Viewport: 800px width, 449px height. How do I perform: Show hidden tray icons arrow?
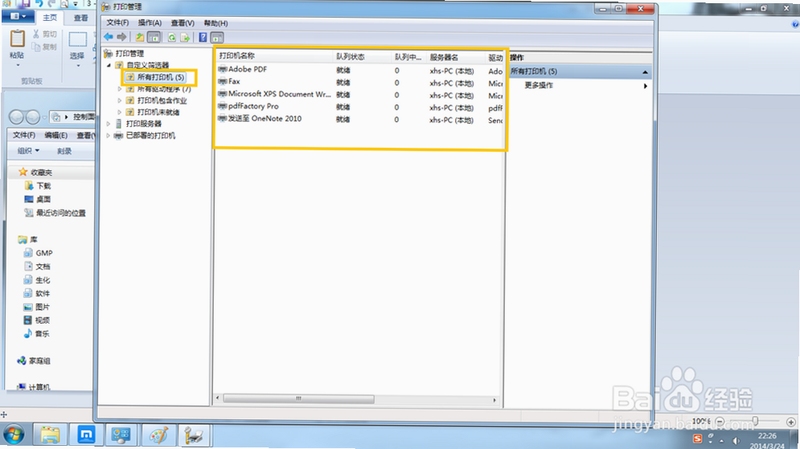click(x=721, y=441)
